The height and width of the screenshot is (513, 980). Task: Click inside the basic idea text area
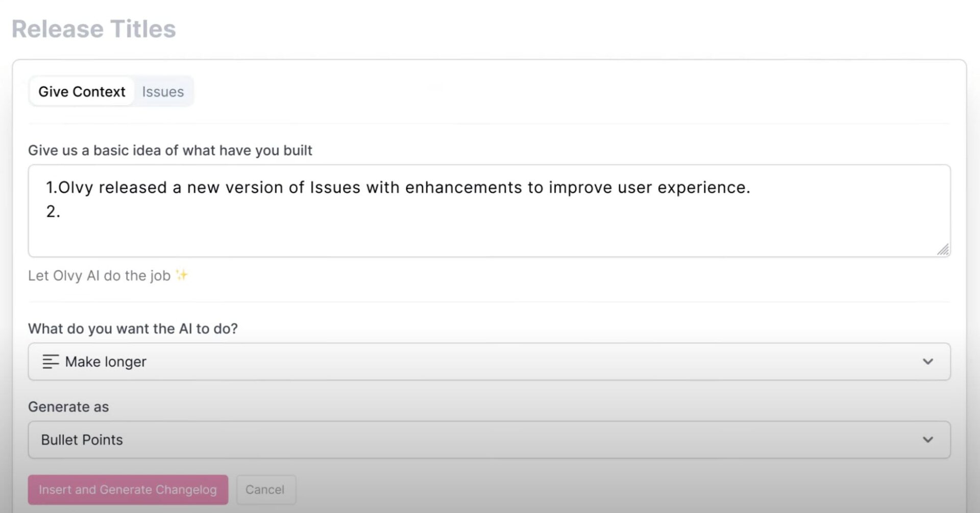(489, 211)
